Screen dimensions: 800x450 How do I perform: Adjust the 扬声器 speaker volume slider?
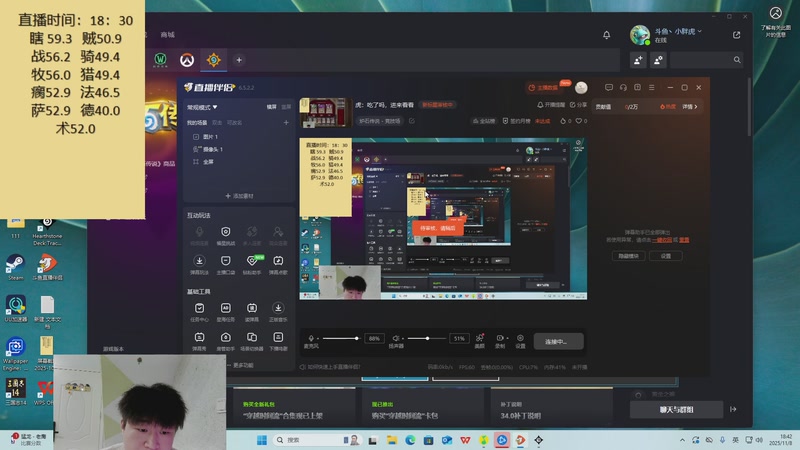[x=426, y=338]
